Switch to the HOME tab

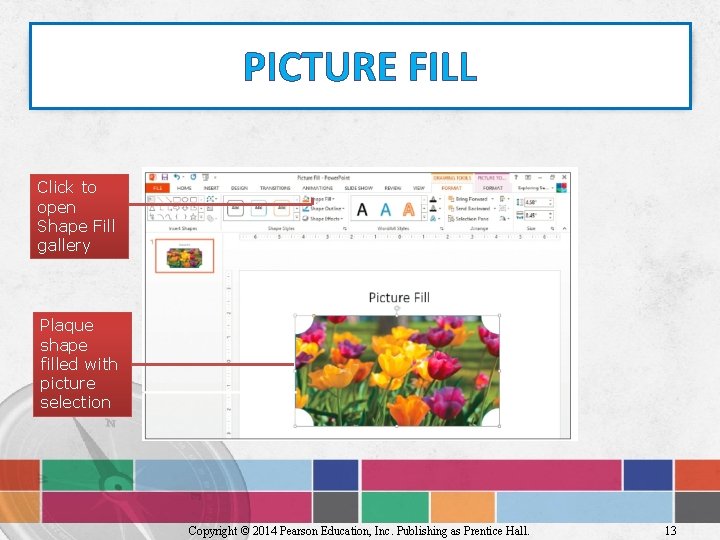click(x=184, y=188)
